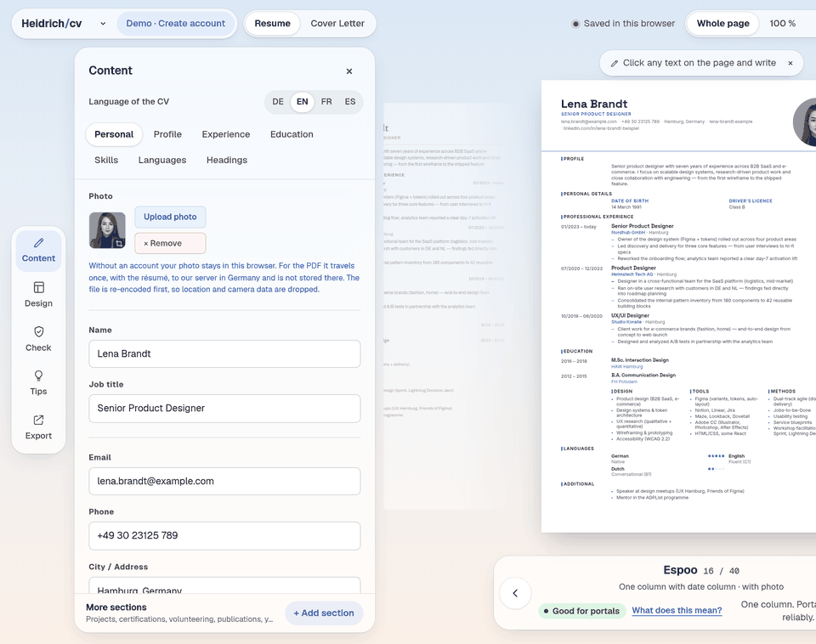Click into the Name field
816x644 pixels.
(x=224, y=353)
